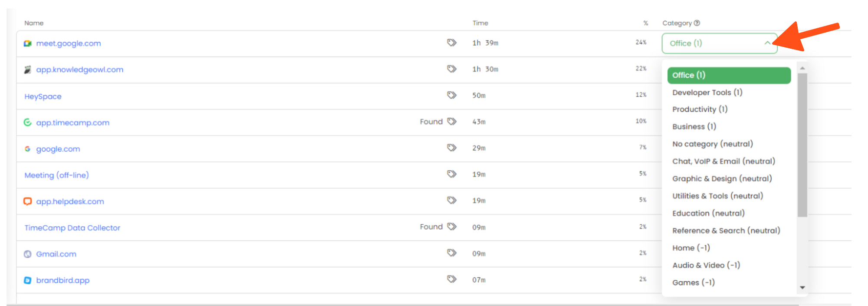Collapse the Office (1) category dropdown
This screenshot has height=306, width=868.
coord(767,43)
